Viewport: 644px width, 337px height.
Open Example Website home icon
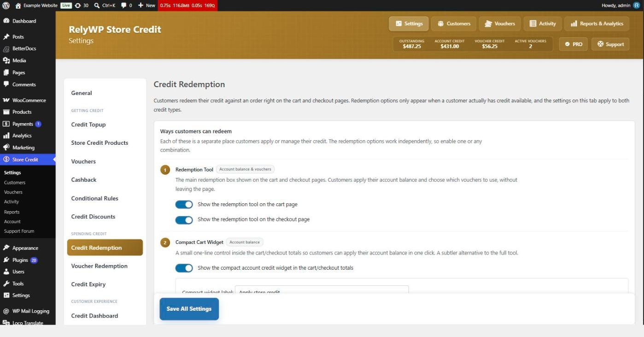coord(18,6)
